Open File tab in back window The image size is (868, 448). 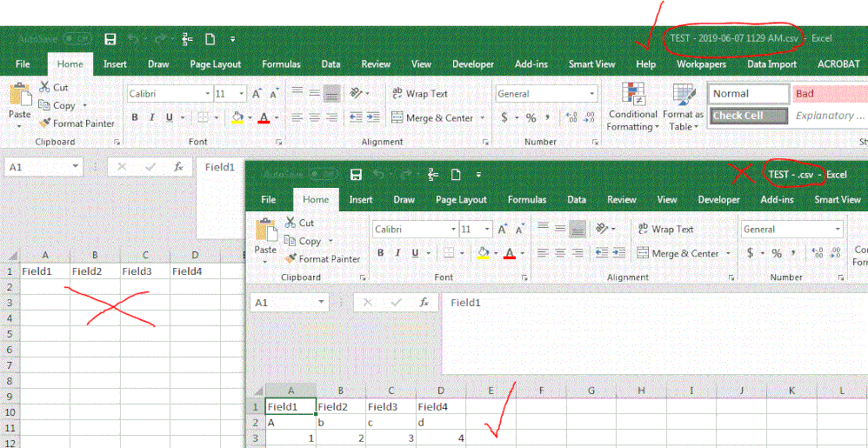(x=23, y=64)
